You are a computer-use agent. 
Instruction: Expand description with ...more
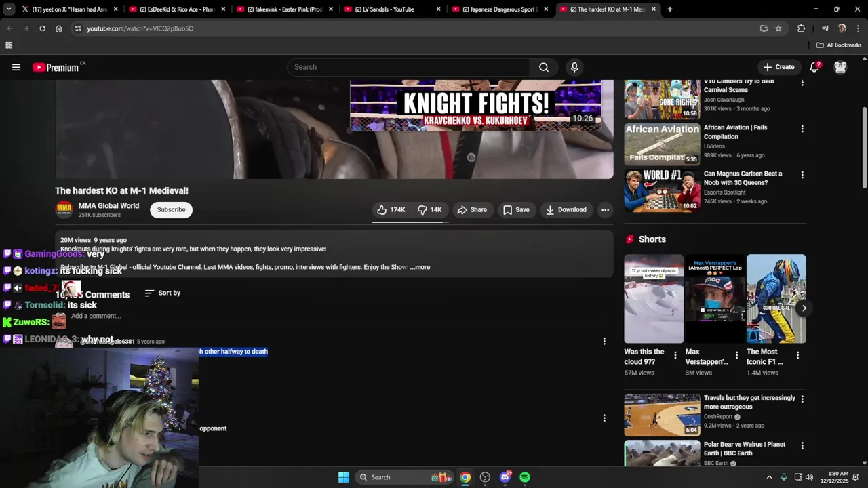(420, 267)
